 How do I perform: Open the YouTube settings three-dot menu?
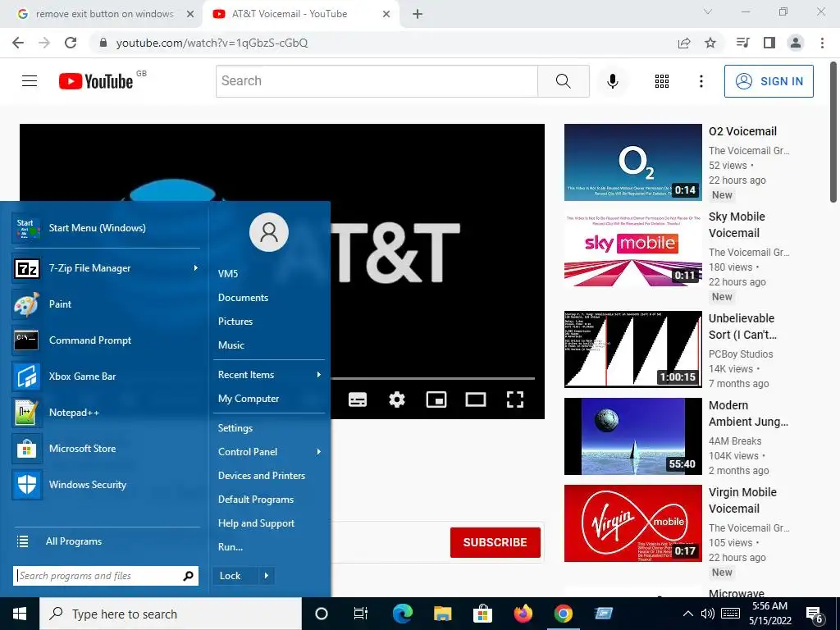tap(701, 81)
